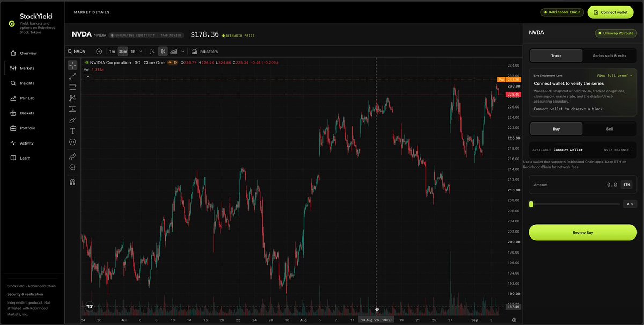Open the chart type dropdown arrow
644x325 pixels.
[x=182, y=52]
